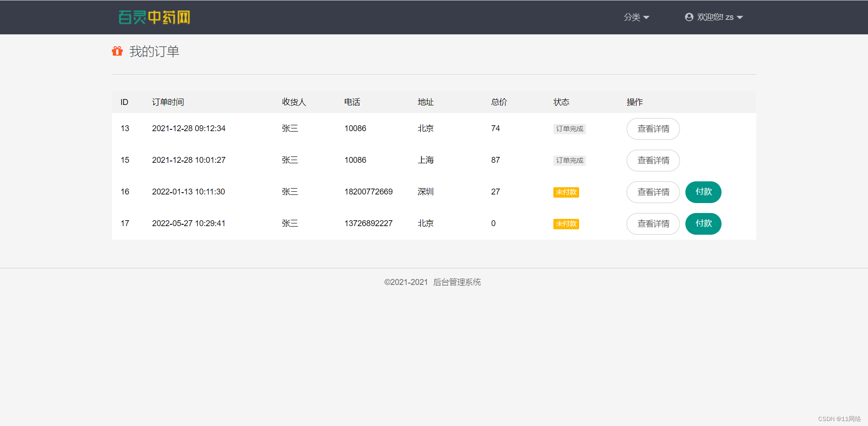Viewport: 868px width, 426px height.
Task: Click the ID column header
Action: (124, 102)
